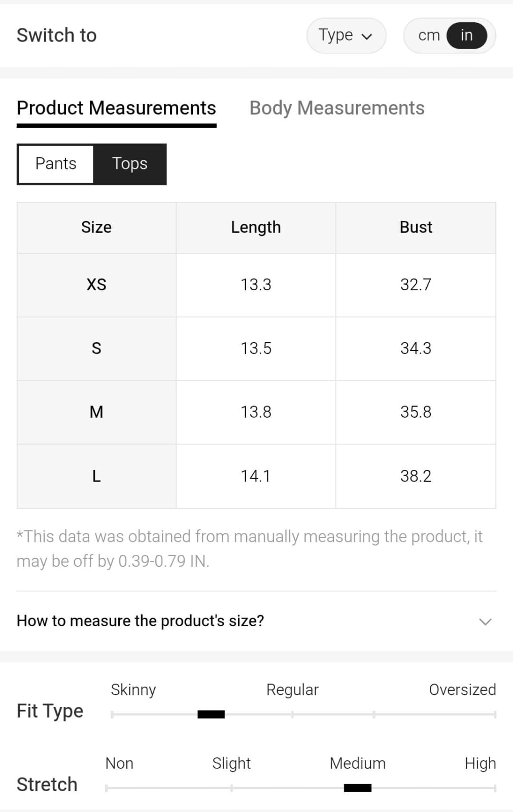Viewport: 513px width, 812px height.
Task: Click the Oversized fit label
Action: (x=462, y=690)
